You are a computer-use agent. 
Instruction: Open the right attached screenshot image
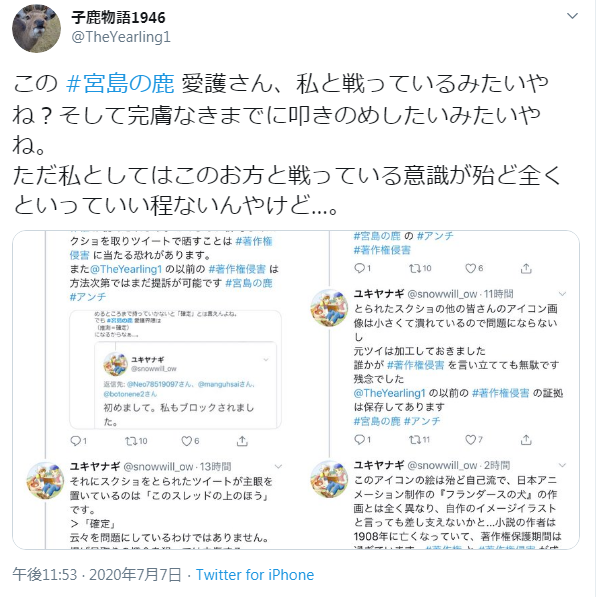455,390
